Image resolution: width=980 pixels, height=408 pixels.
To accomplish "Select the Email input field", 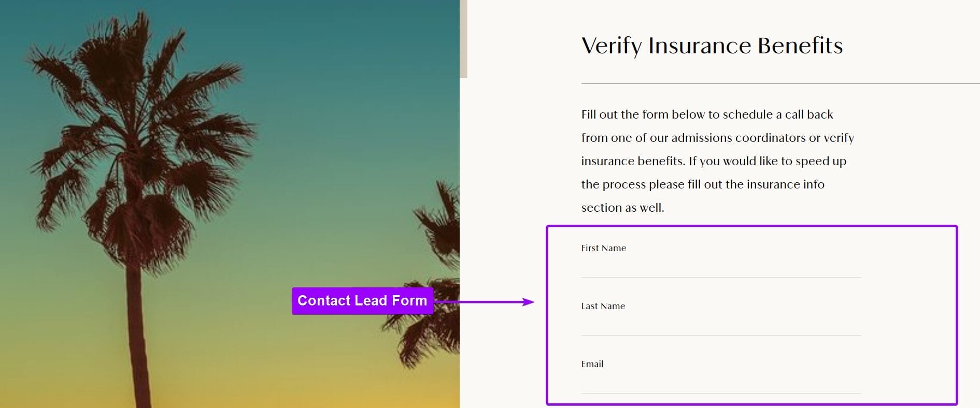I will [720, 383].
